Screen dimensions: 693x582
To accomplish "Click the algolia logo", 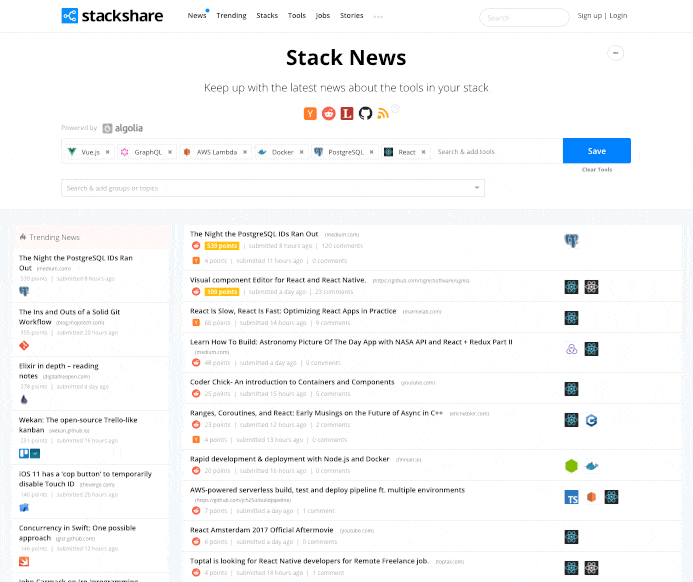I will point(122,128).
